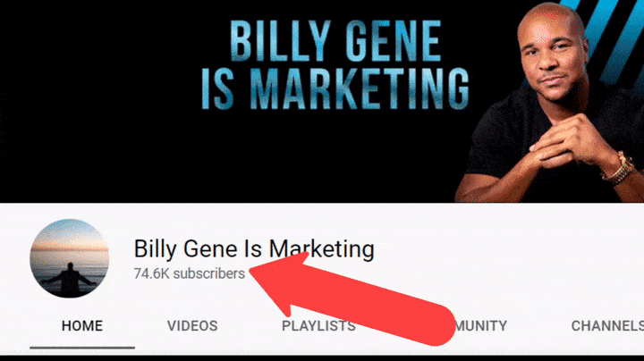Click the 74.6K subscribers count
The width and height of the screenshot is (644, 361).
[190, 273]
